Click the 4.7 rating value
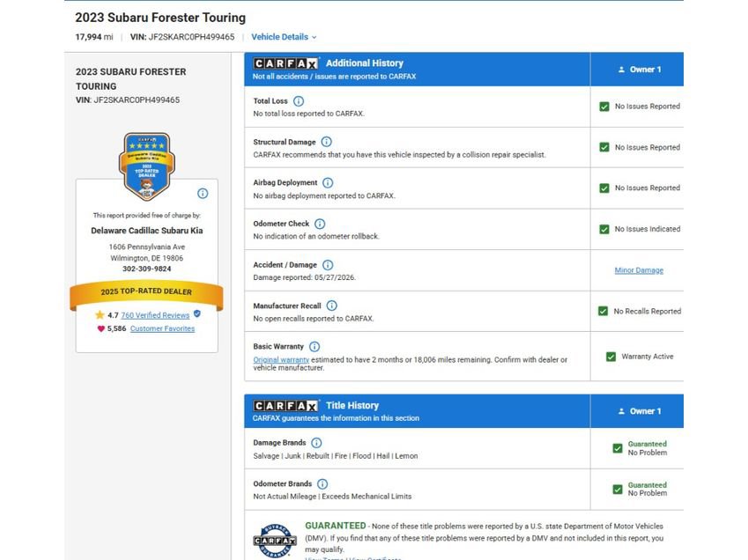Image resolution: width=748 pixels, height=560 pixels. coord(113,315)
